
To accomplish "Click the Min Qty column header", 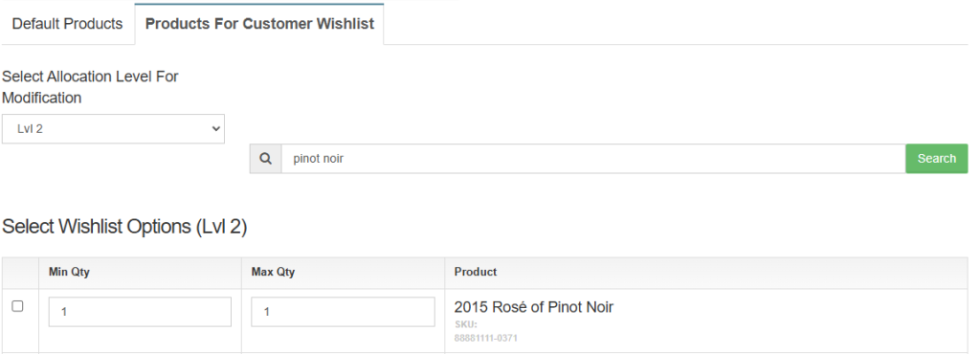I will pos(69,273).
